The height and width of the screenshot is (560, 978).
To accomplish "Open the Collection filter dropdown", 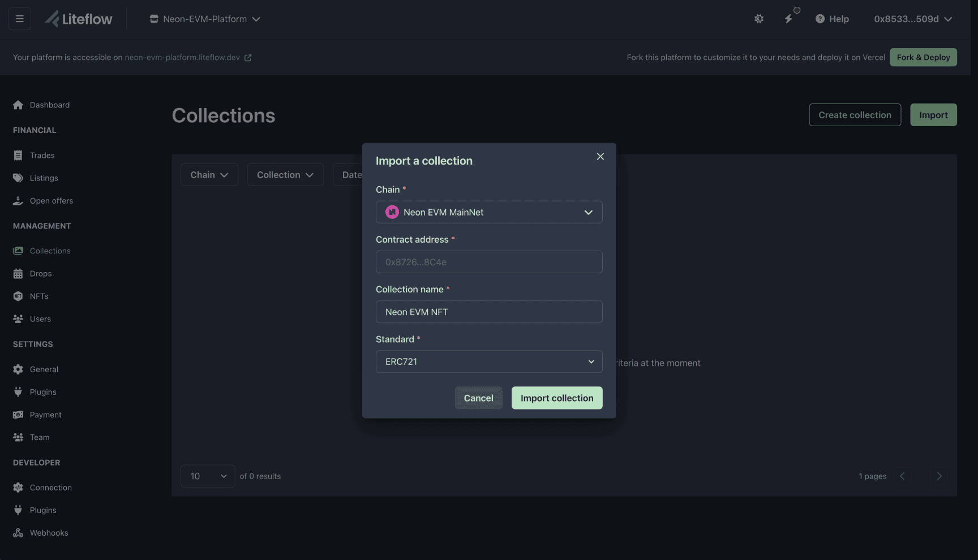I will [x=285, y=175].
